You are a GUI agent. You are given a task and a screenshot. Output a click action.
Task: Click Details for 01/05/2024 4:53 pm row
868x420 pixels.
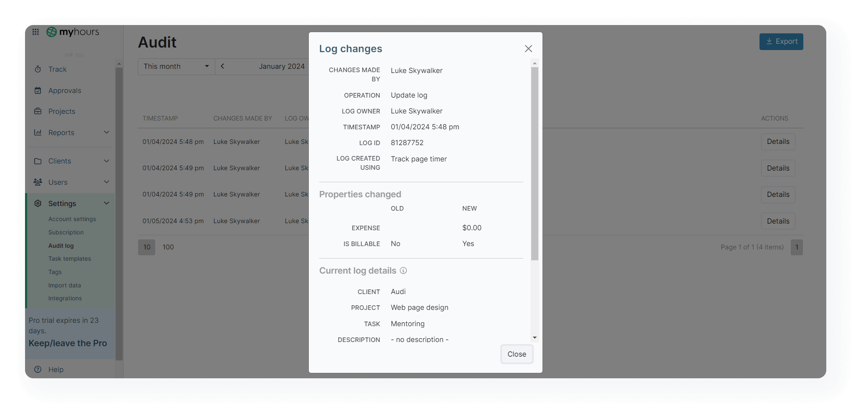(x=778, y=221)
